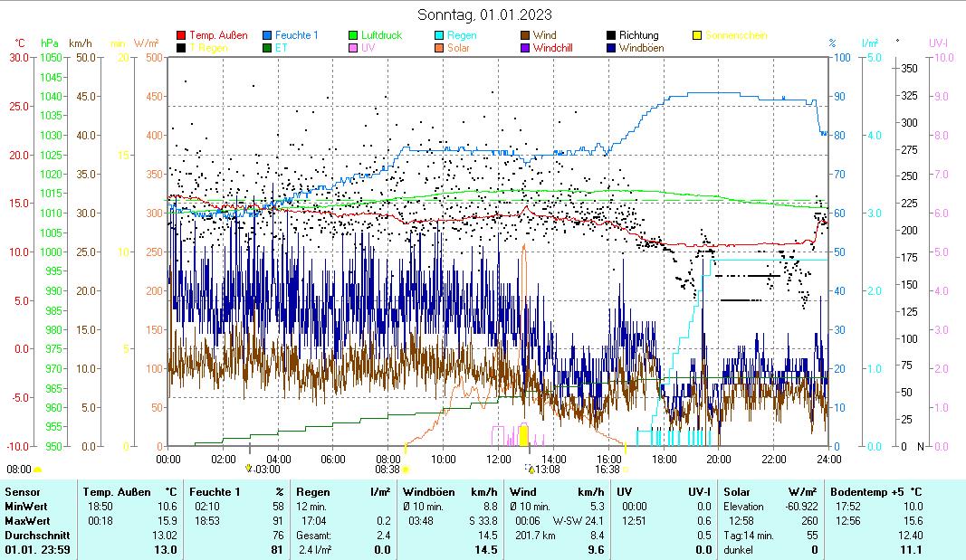
Task: Click the black Richtung legend swatch
Action: 611,35
